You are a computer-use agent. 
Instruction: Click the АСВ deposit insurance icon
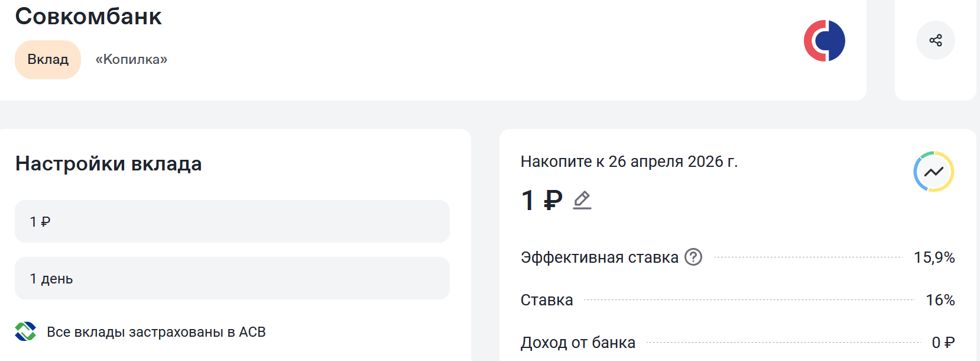(25, 331)
